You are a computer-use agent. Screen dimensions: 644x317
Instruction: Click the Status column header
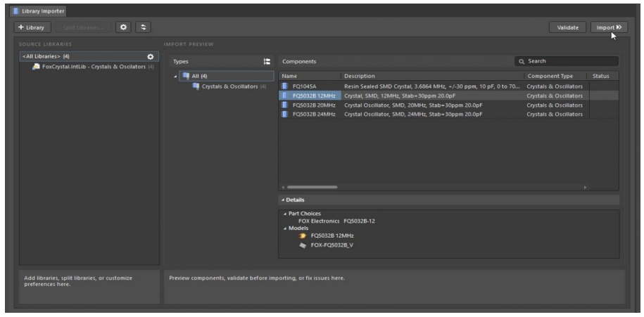coord(603,77)
